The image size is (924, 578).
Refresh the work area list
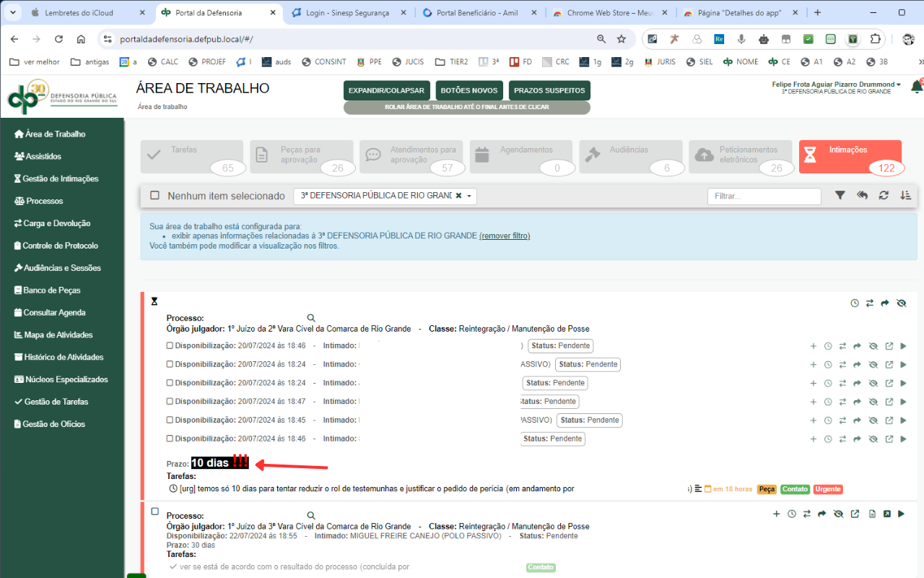point(884,195)
